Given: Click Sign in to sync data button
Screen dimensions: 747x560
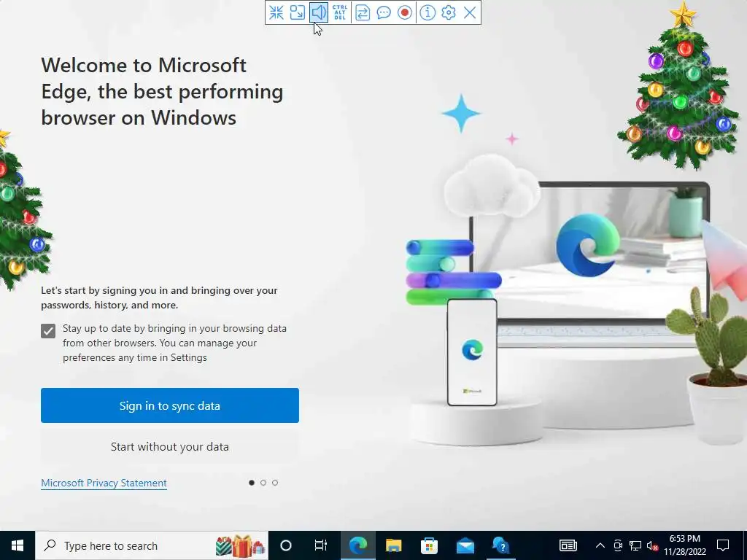Looking at the screenshot, I should click(169, 405).
